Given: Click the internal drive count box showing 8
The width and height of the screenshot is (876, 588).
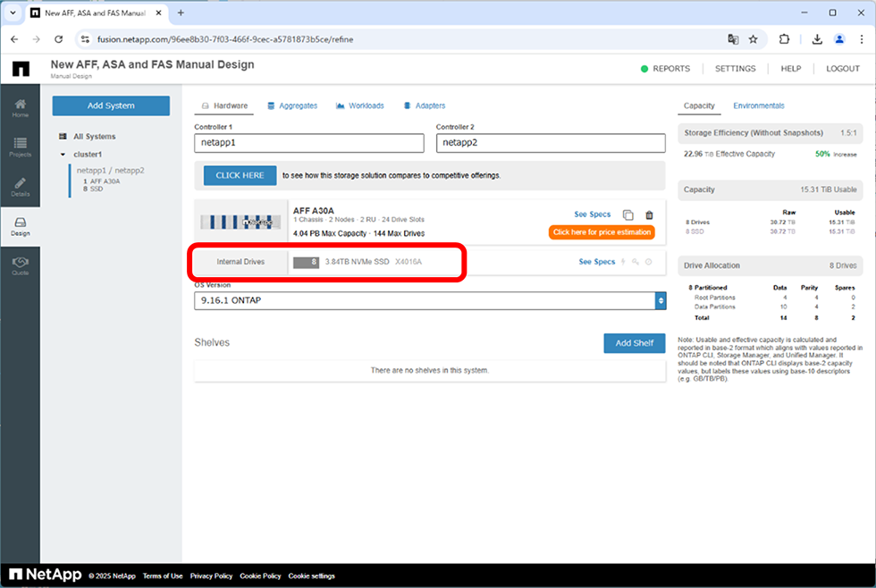Looking at the screenshot, I should click(x=306, y=262).
